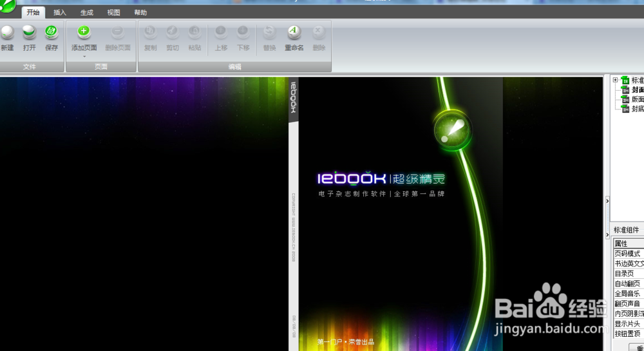Screen dimensions: 644x351
Task: Click the 标准组件 panel title
Action: pyautogui.click(x=627, y=230)
